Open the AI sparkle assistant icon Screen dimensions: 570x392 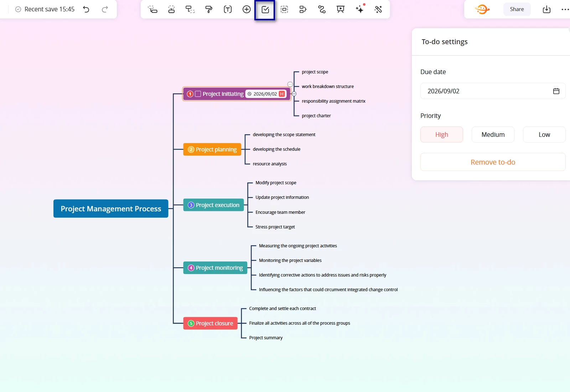click(360, 9)
